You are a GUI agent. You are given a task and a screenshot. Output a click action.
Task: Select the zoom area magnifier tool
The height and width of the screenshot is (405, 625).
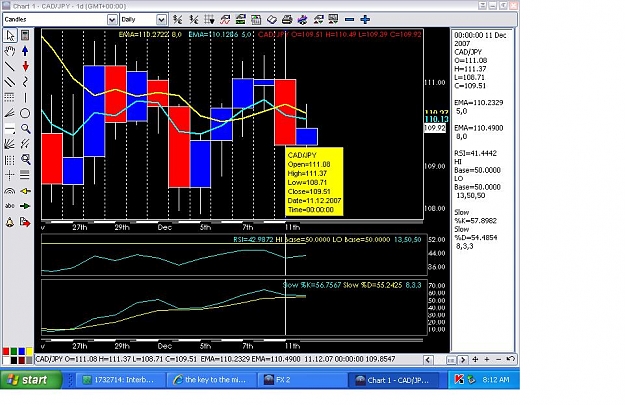(25, 160)
